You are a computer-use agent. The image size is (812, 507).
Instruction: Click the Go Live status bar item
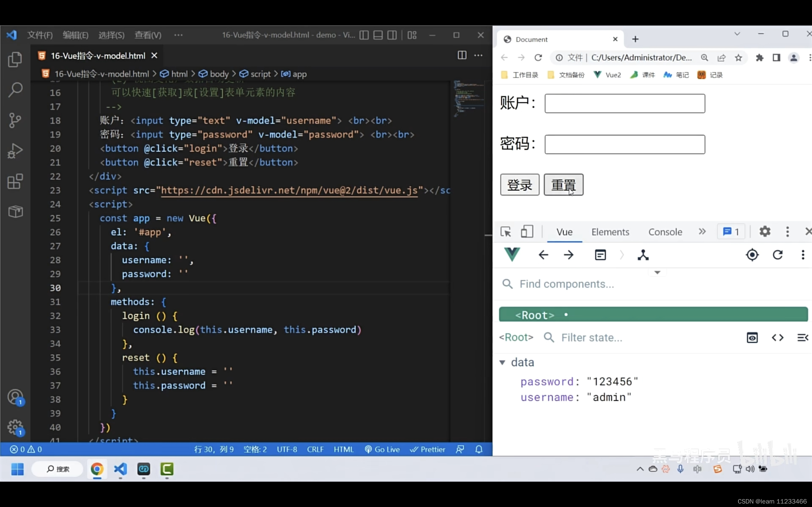[x=383, y=449]
